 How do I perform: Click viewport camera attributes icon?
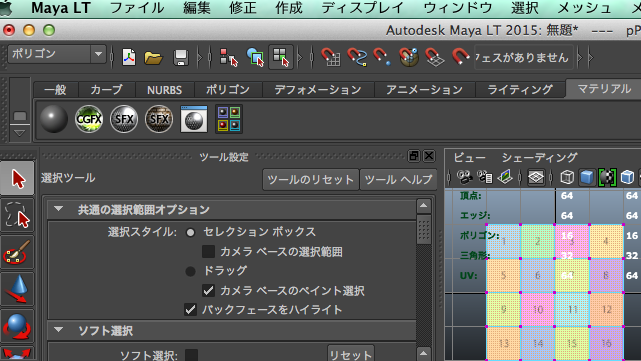click(x=485, y=177)
